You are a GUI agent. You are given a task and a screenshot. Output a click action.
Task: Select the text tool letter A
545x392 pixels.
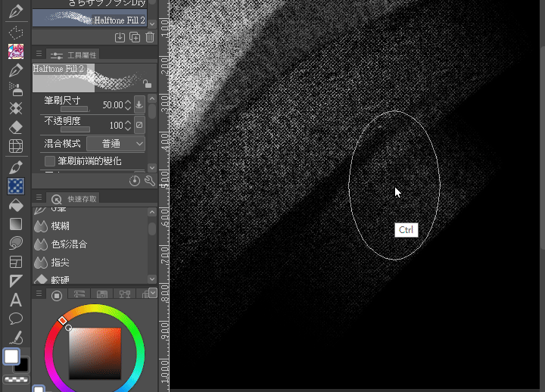tap(16, 300)
